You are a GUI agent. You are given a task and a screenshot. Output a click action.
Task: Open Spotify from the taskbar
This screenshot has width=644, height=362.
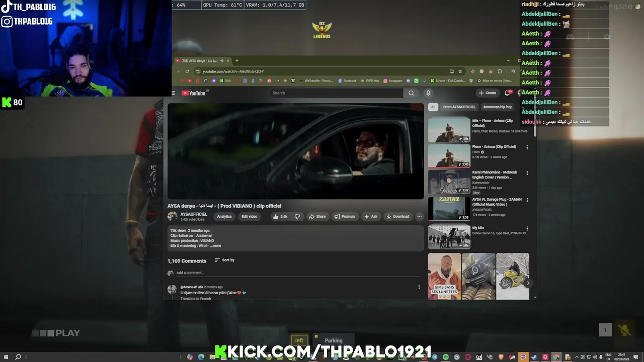coord(446,357)
